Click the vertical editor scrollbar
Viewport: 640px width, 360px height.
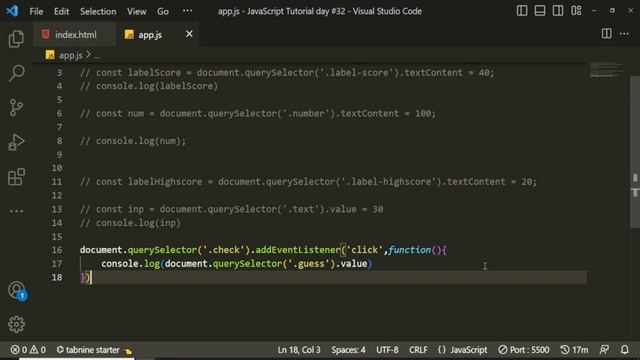click(635, 152)
